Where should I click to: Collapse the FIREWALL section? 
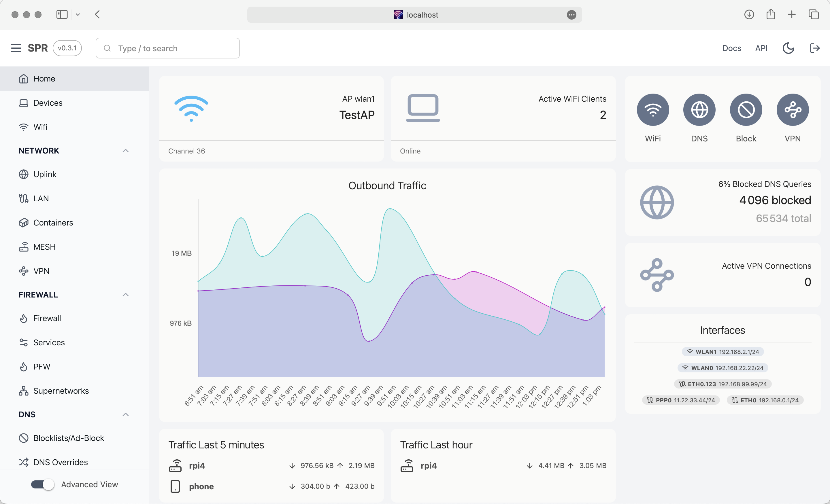point(125,294)
